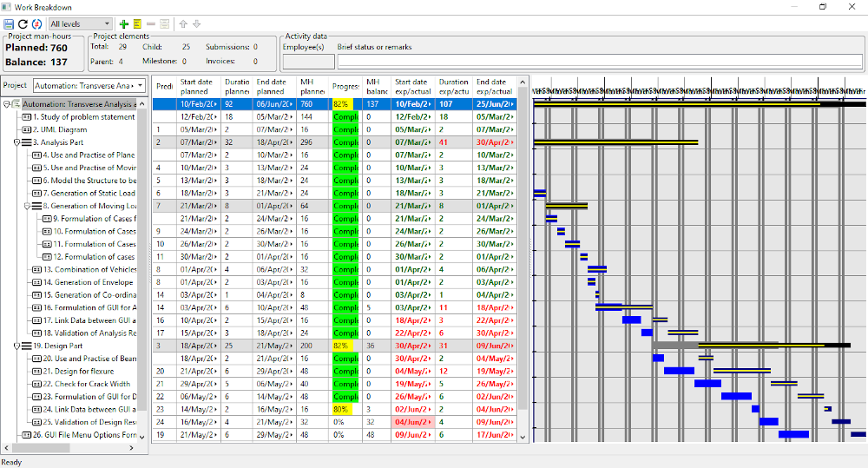Click the grey minus remove icon
868x468 pixels.
[x=151, y=23]
